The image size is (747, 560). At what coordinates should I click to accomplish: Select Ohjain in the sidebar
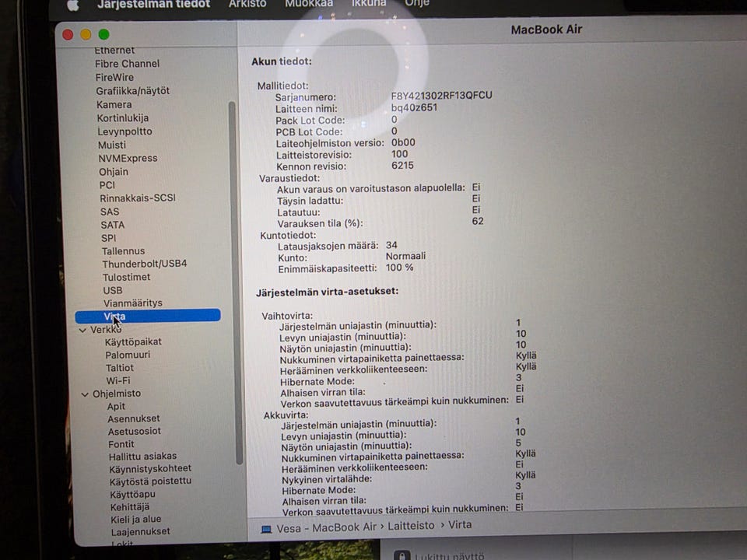coord(114,172)
